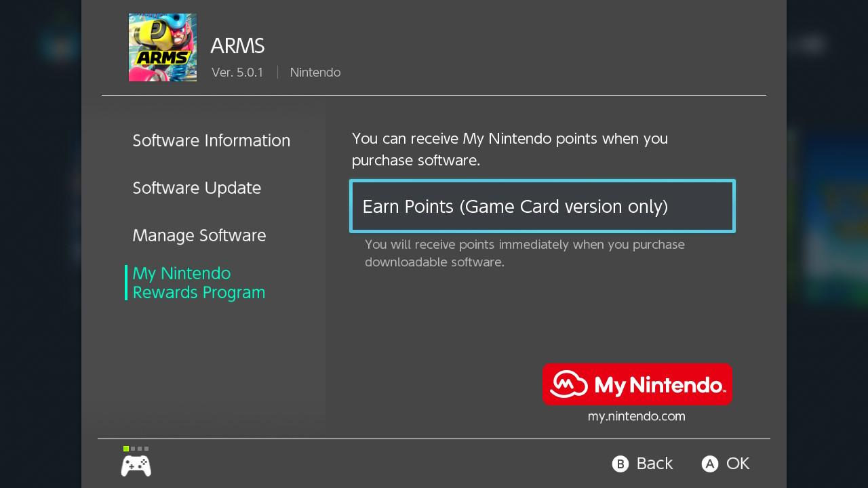Click the green controller indicator square
Viewport: 868px width, 488px height.
pos(125,448)
